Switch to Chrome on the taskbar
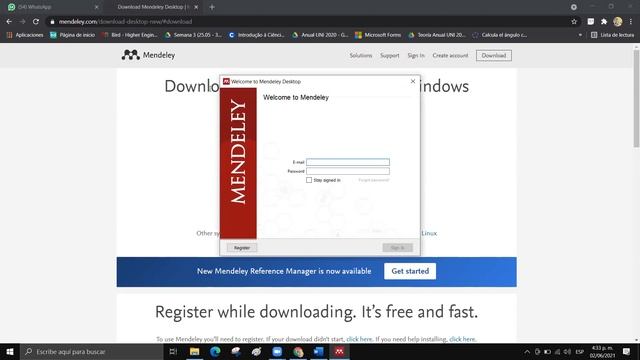Image resolution: width=640 pixels, height=360 pixels. pos(298,351)
